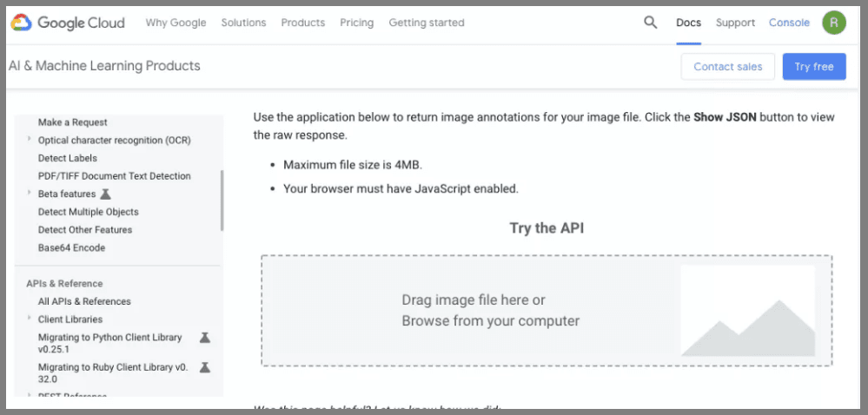The image size is (868, 415).
Task: Open the Base64 Encode page
Action: pos(71,247)
